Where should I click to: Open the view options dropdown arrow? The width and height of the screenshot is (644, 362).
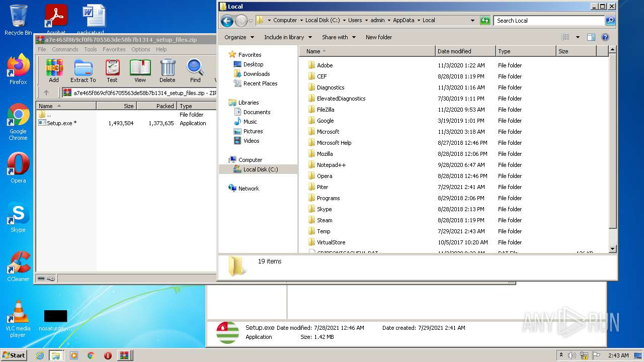578,37
